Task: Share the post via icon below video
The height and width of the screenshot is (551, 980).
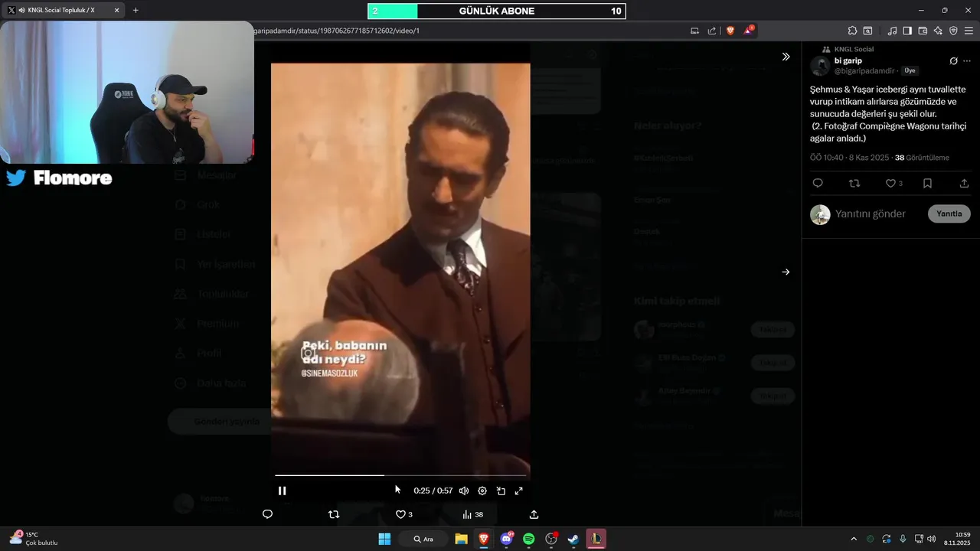Action: (x=534, y=514)
